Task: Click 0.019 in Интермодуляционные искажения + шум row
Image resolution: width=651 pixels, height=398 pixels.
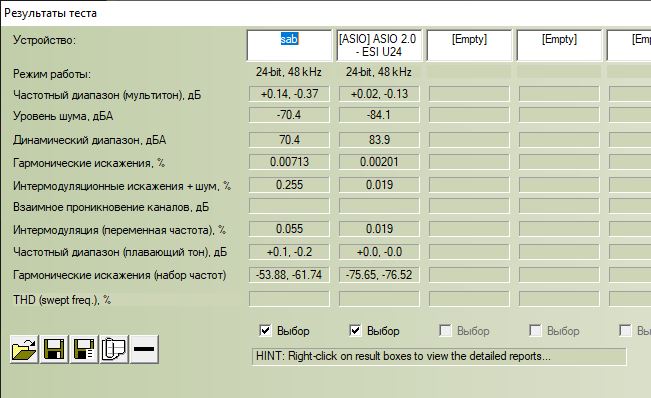Action: [x=379, y=185]
